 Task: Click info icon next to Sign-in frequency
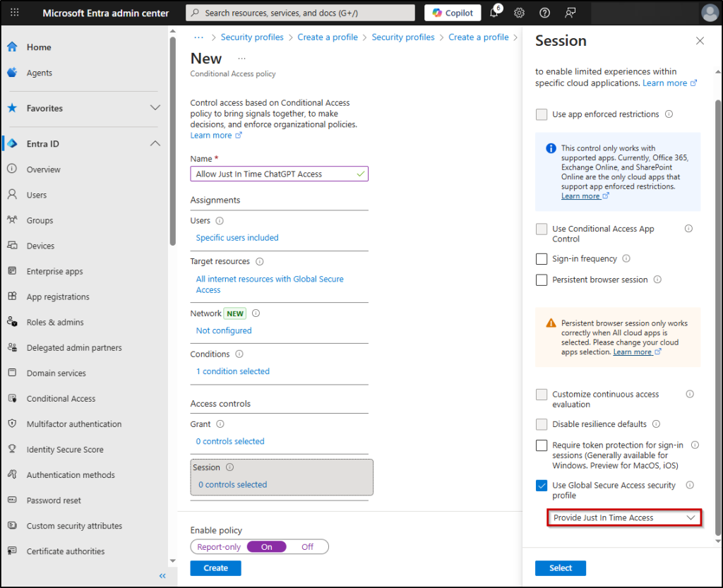click(626, 259)
